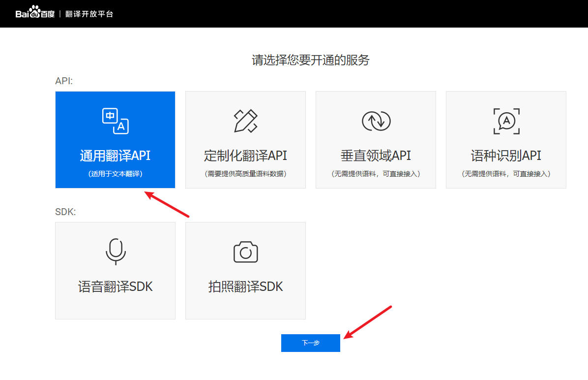Click the pencil icon for 定制化翻译API
Screen dimensions: 588x380
click(x=246, y=121)
